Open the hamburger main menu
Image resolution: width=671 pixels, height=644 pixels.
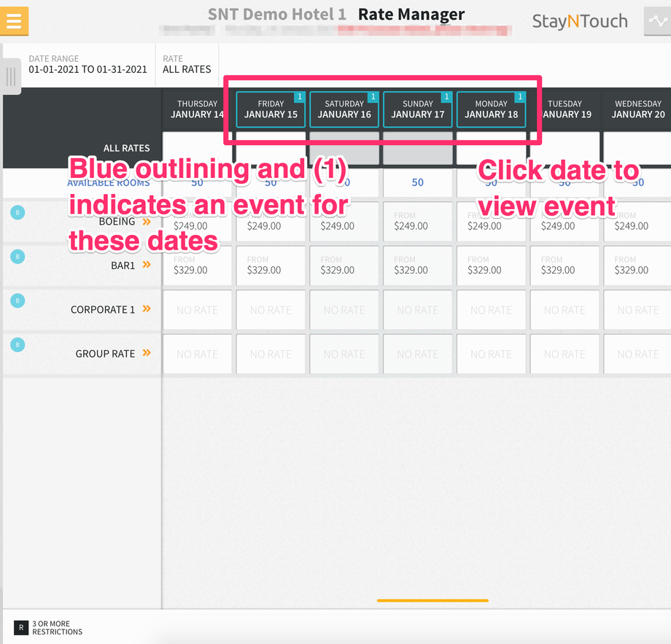14,20
